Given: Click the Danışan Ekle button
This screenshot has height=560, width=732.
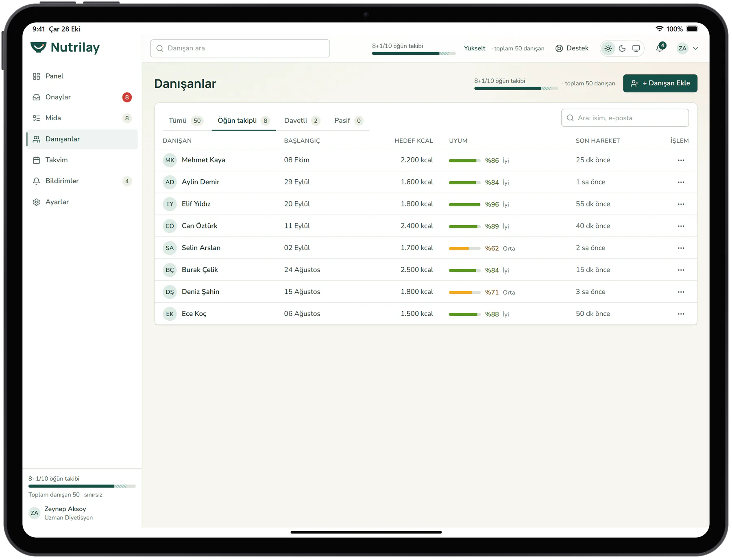Looking at the screenshot, I should point(660,83).
